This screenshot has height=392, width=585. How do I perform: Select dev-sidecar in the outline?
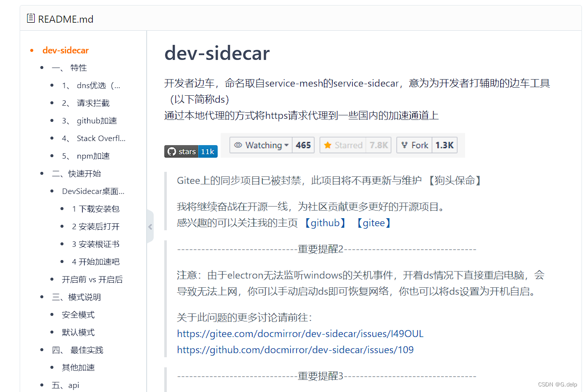pyautogui.click(x=66, y=50)
